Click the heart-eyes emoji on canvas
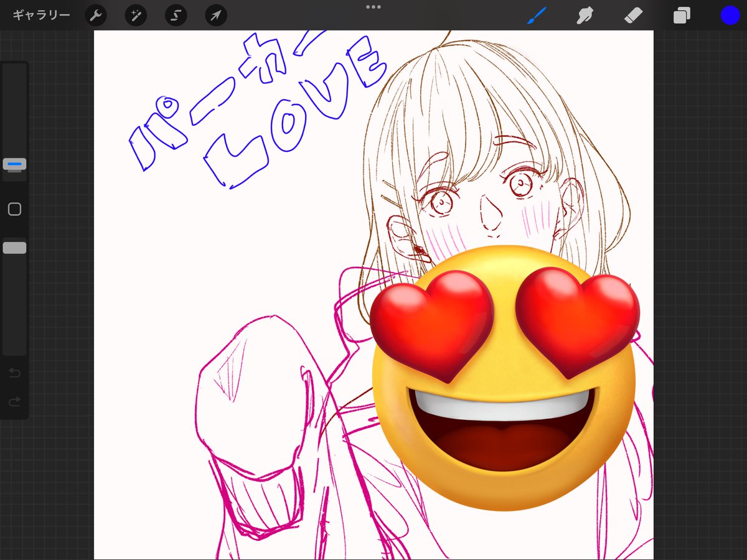This screenshot has width=747, height=560. pos(504,378)
